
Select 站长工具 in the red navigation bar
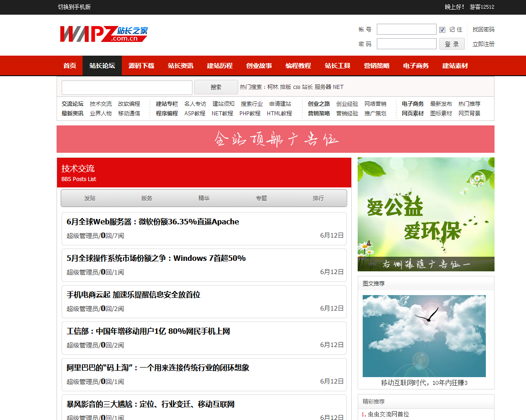(x=338, y=66)
